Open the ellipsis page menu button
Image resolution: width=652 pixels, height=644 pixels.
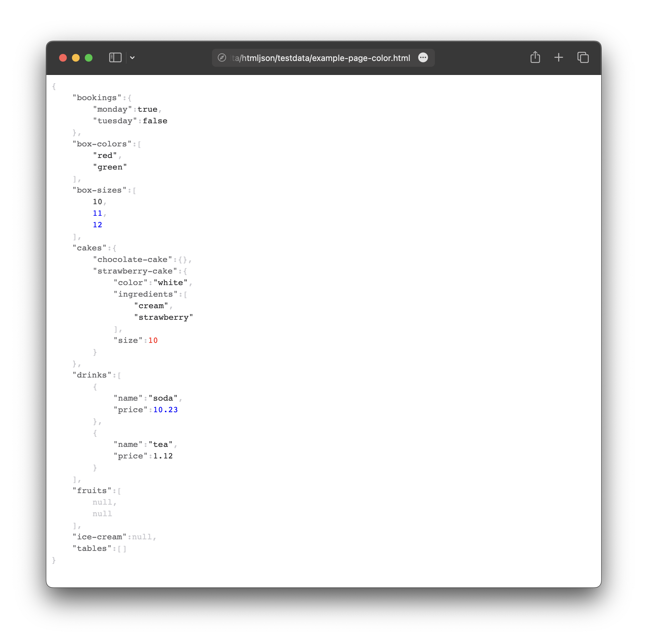point(423,58)
